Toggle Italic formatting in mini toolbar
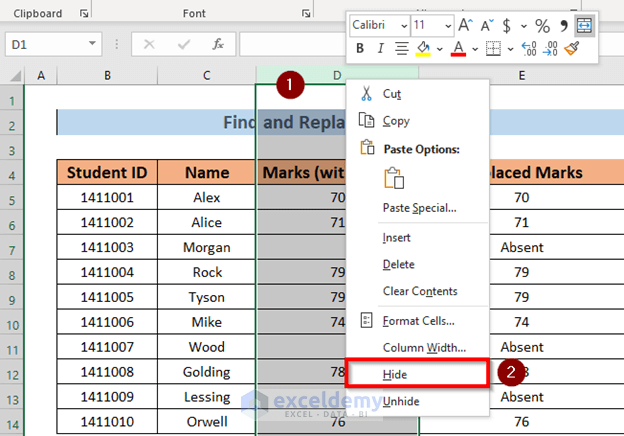Viewport: 624px width, 436px height. [382, 48]
